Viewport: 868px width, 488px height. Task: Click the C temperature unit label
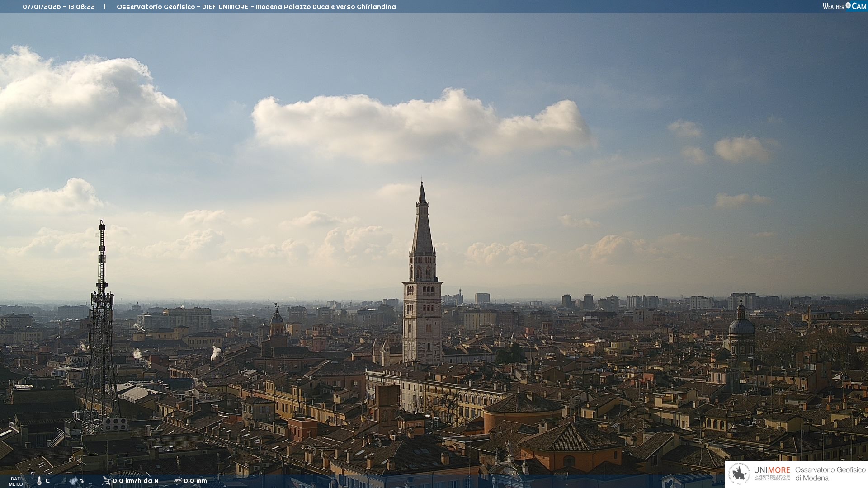[47, 481]
